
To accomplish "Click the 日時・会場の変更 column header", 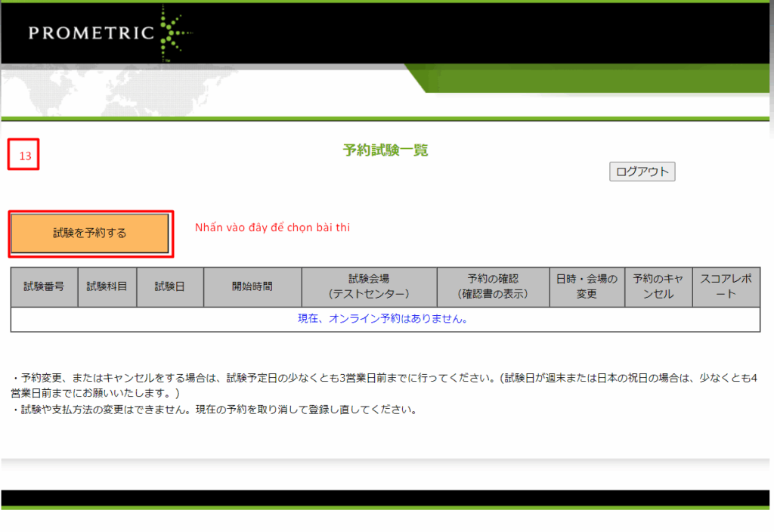I will 587,286.
